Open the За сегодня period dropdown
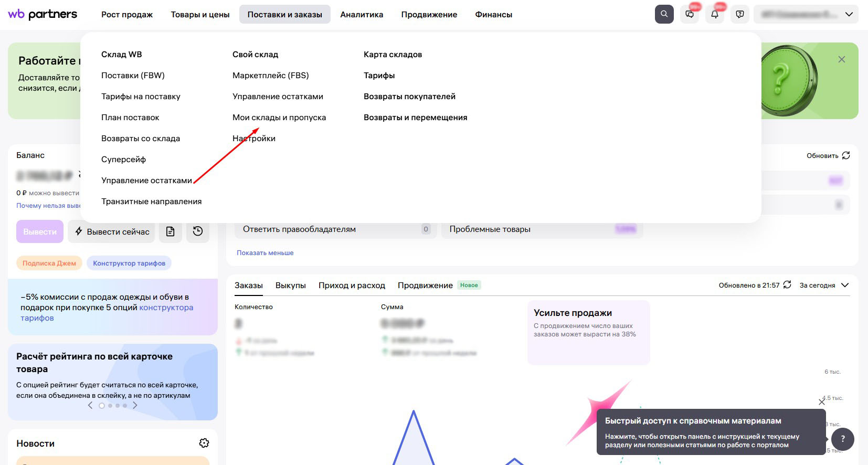This screenshot has width=868, height=465. [x=824, y=285]
